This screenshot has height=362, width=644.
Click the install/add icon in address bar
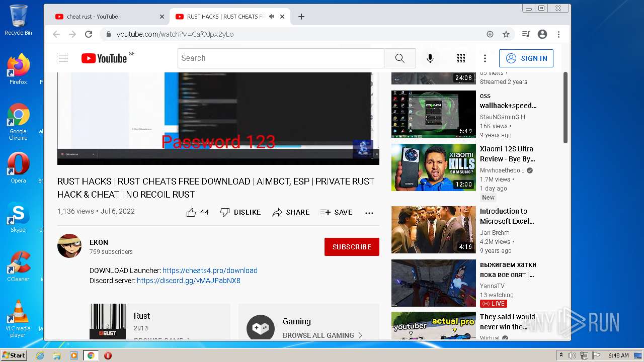point(490,34)
